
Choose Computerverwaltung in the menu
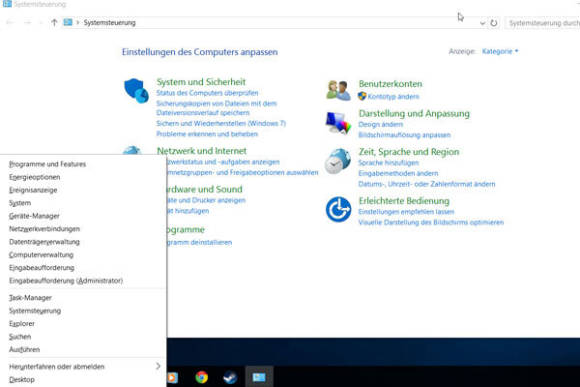pos(41,255)
